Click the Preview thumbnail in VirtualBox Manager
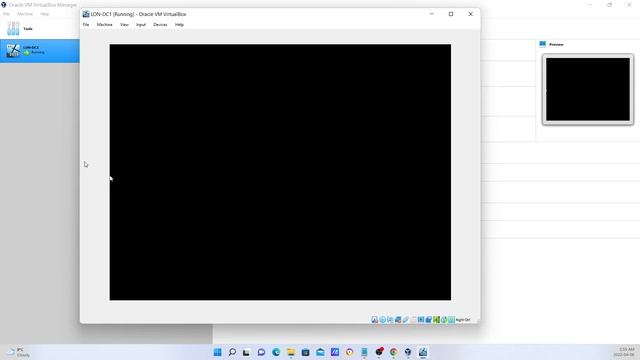Screen dimensions: 640x360 point(588,89)
